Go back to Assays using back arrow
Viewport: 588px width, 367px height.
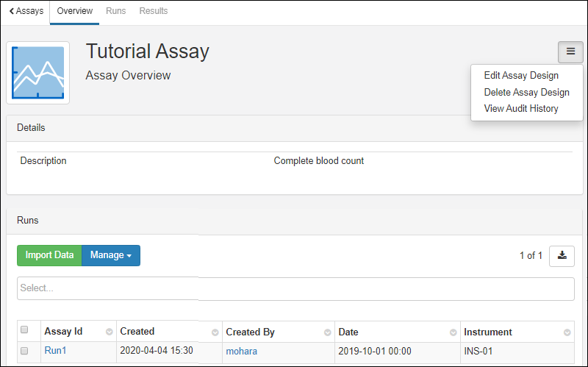(x=26, y=11)
